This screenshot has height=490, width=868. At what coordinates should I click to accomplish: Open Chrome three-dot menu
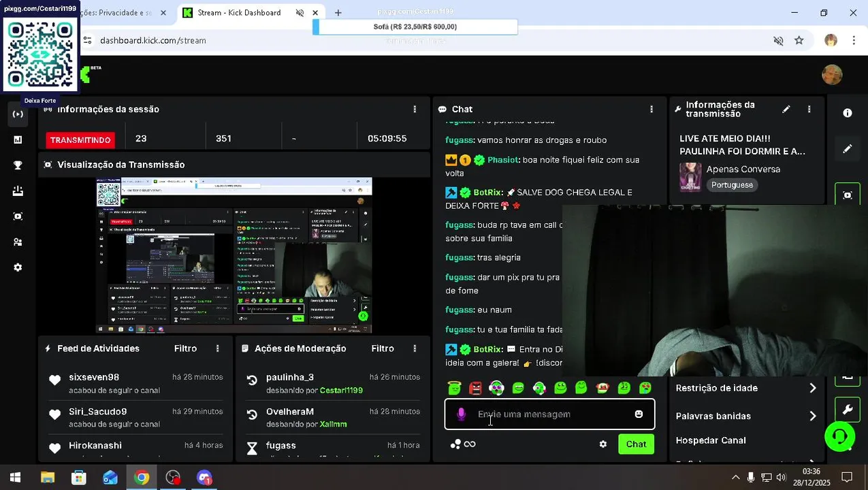[854, 40]
